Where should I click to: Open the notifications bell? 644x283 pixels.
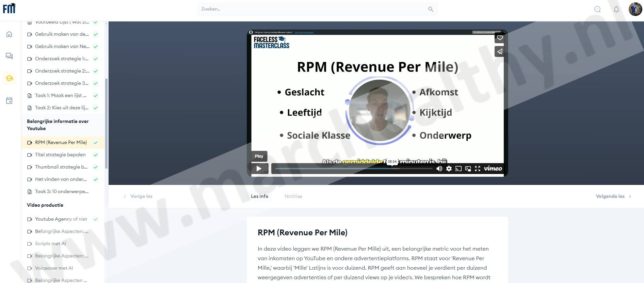click(616, 9)
